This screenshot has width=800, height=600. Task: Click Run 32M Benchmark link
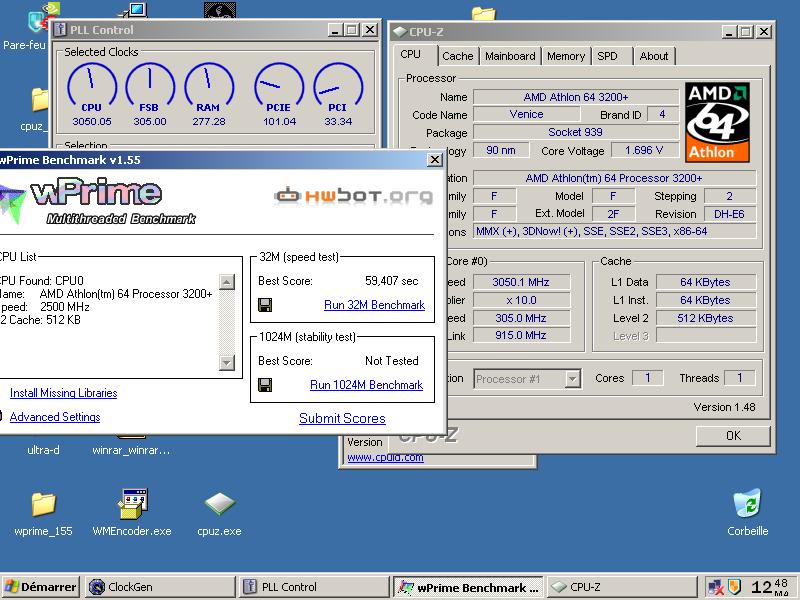[374, 305]
